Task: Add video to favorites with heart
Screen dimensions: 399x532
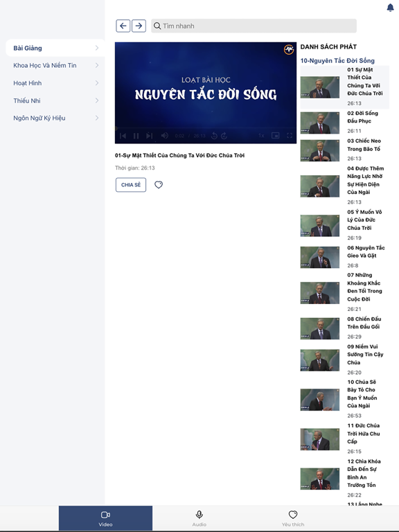Action: point(159,184)
